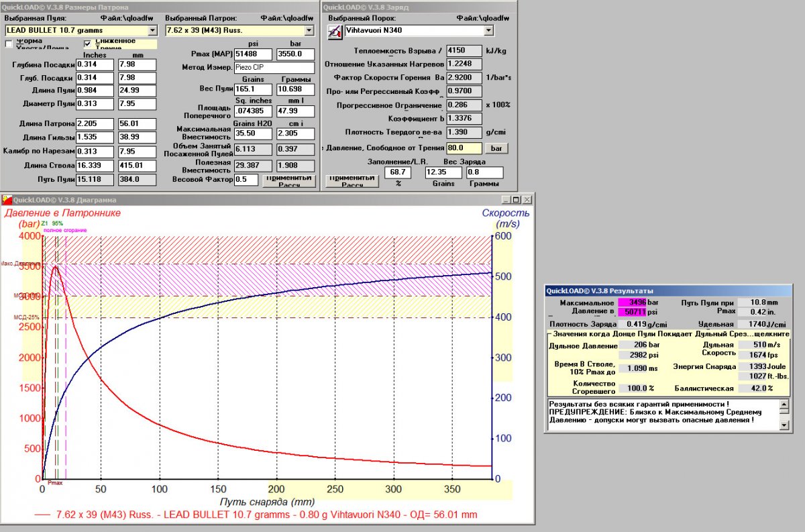This screenshot has height=532, width=805.
Task: Uncheck the Сниженное Трение checkbox
Action: click(x=87, y=44)
